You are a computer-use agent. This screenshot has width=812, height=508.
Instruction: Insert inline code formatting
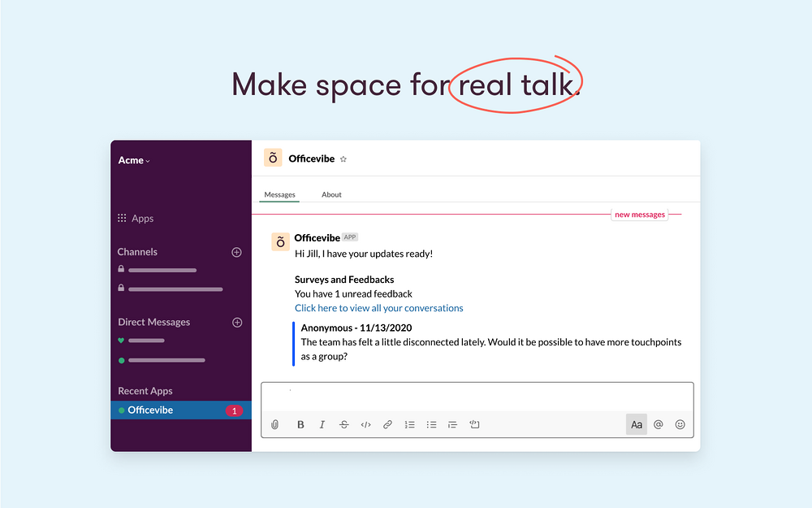(x=365, y=424)
